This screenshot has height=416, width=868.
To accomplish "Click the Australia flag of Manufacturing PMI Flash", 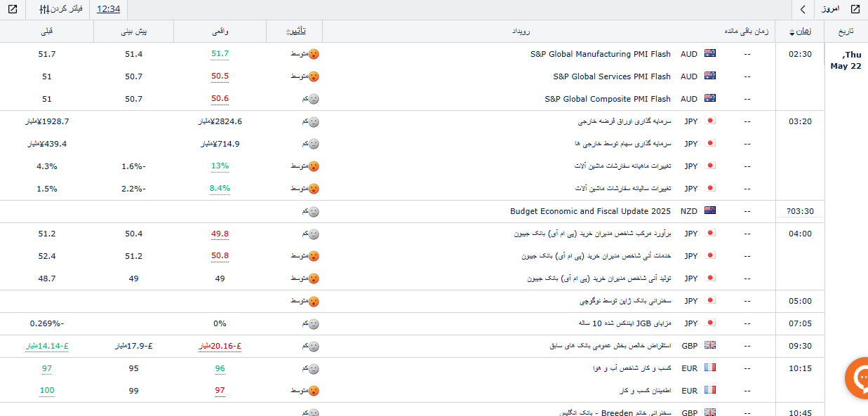I will pos(709,54).
